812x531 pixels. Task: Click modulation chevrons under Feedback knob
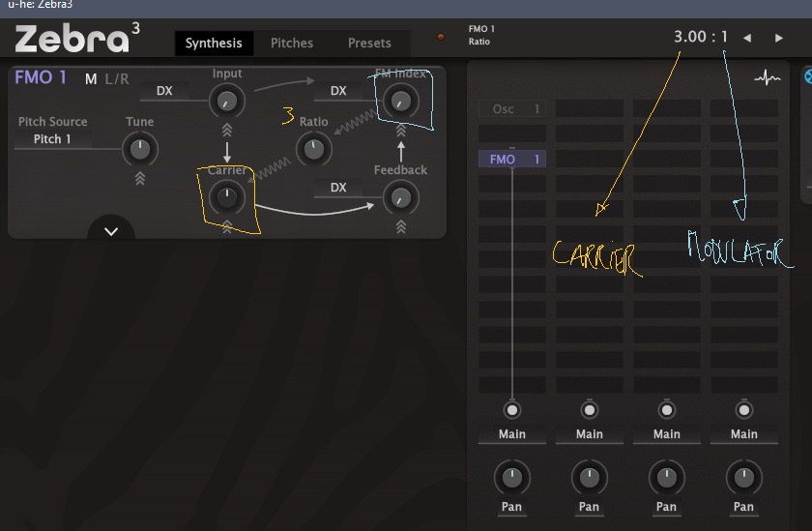[x=401, y=226]
